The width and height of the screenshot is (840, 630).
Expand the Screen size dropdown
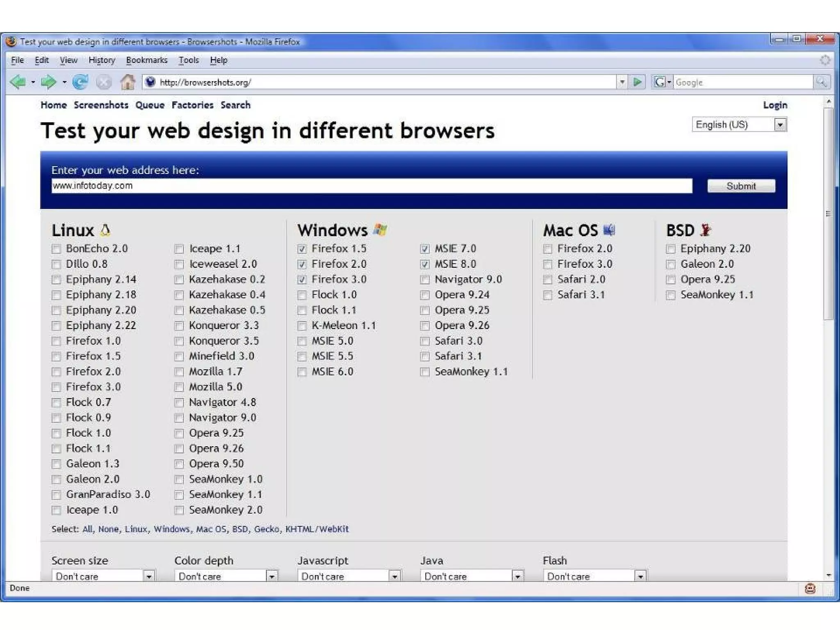pyautogui.click(x=149, y=576)
